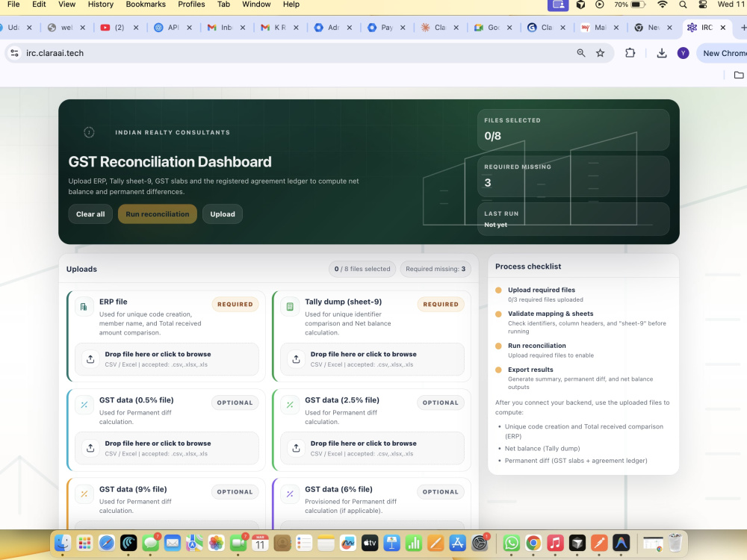Viewport: 747px width, 560px height.
Task: Browse for ERP file in drop zone
Action: [167, 359]
